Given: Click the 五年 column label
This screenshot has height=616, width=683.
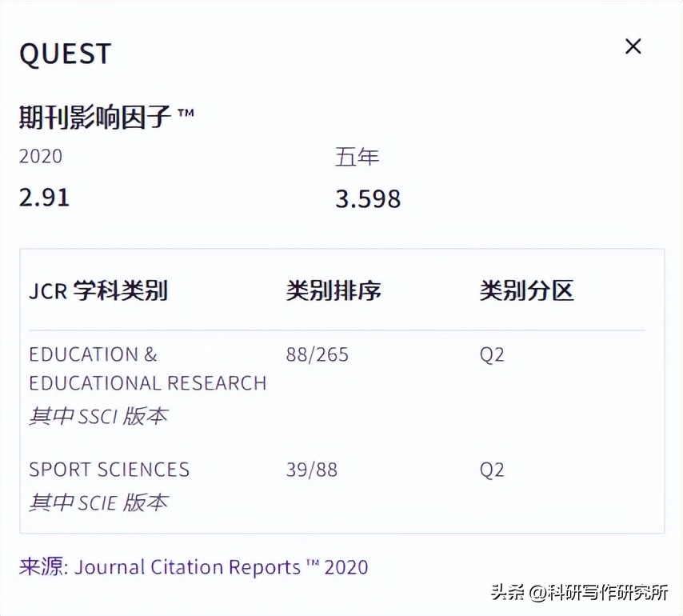Looking at the screenshot, I should (357, 158).
